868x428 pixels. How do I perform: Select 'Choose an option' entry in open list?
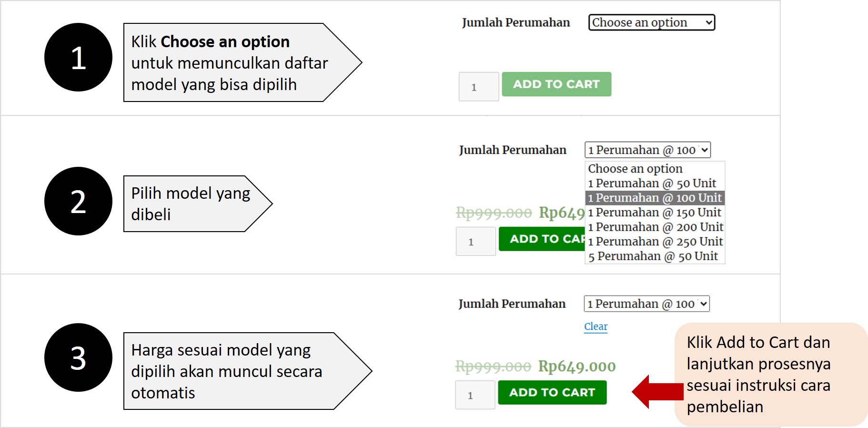[635, 169]
